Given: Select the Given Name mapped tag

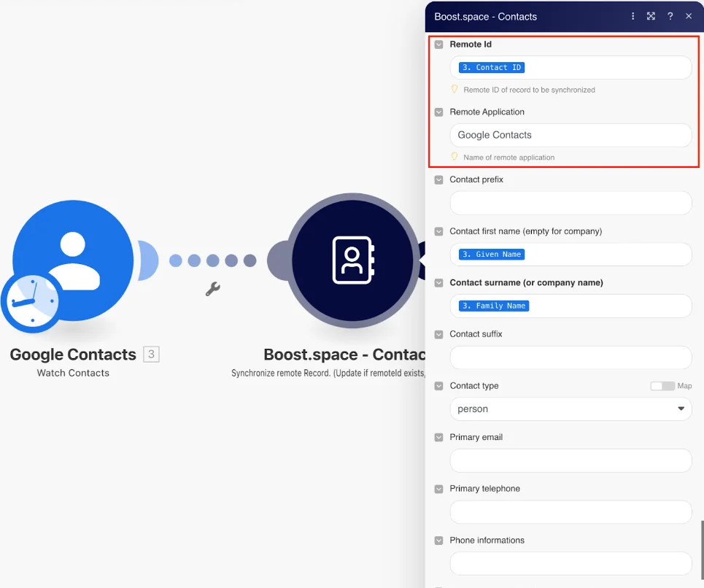Looking at the screenshot, I should click(x=492, y=255).
